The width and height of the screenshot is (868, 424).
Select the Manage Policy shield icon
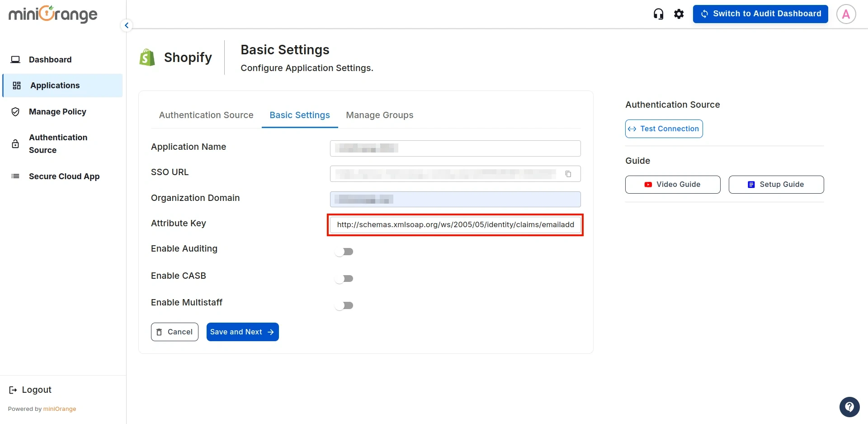pyautogui.click(x=15, y=111)
